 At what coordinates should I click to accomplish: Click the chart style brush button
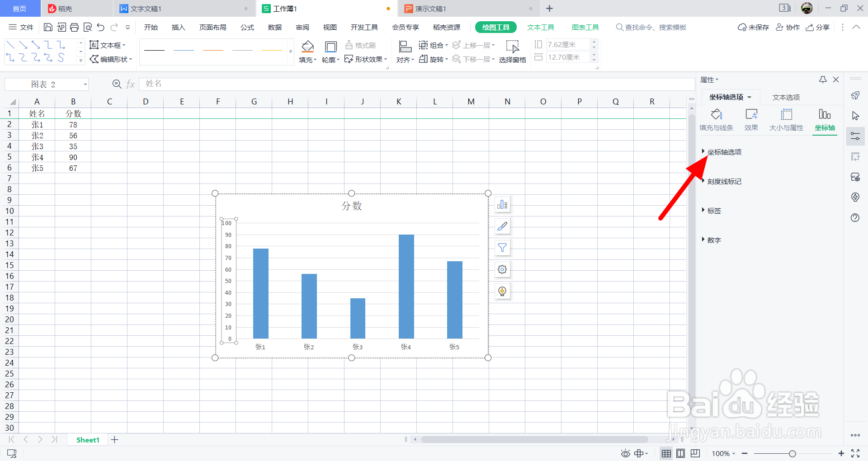coord(502,226)
